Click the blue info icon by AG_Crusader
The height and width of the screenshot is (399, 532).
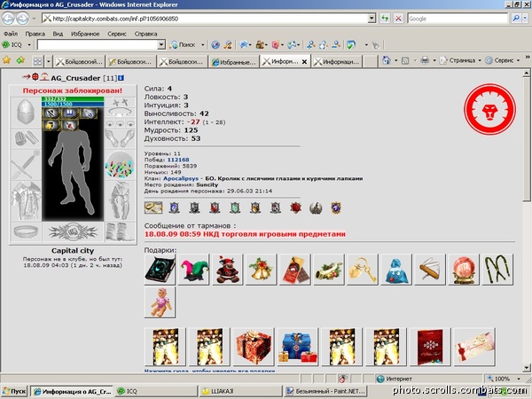click(121, 78)
